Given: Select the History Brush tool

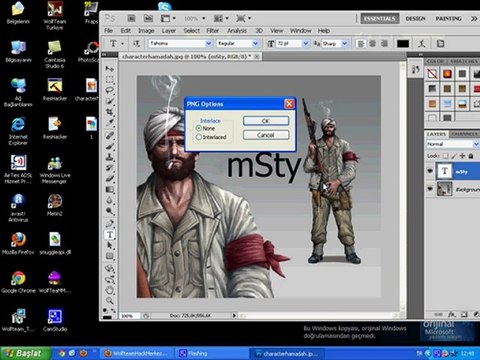Looking at the screenshot, I should pyautogui.click(x=110, y=168).
